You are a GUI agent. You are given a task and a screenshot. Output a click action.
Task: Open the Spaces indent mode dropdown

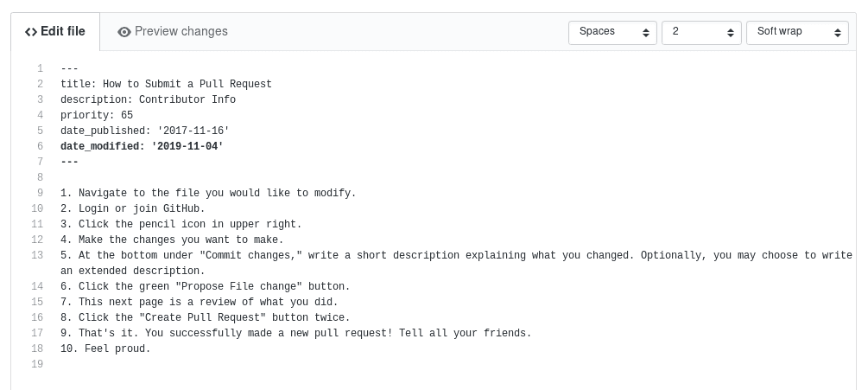point(612,33)
